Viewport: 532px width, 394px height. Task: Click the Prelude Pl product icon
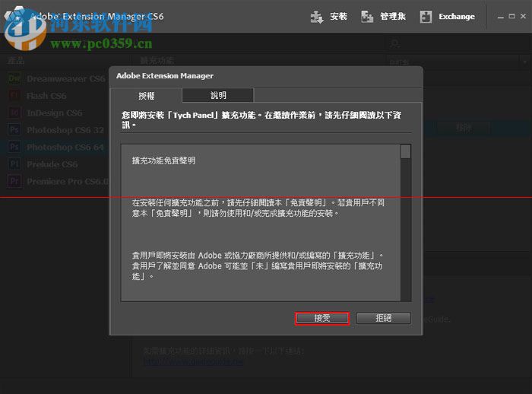click(x=14, y=164)
